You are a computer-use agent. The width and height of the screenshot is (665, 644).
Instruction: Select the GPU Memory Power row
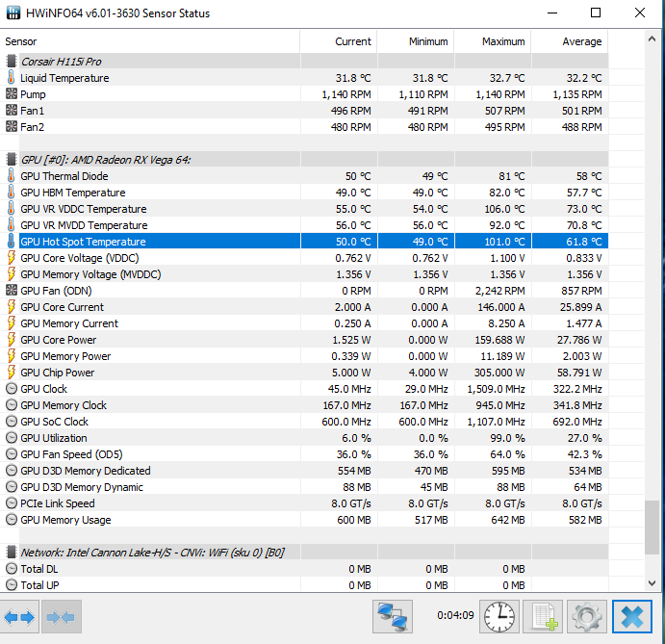coord(304,355)
